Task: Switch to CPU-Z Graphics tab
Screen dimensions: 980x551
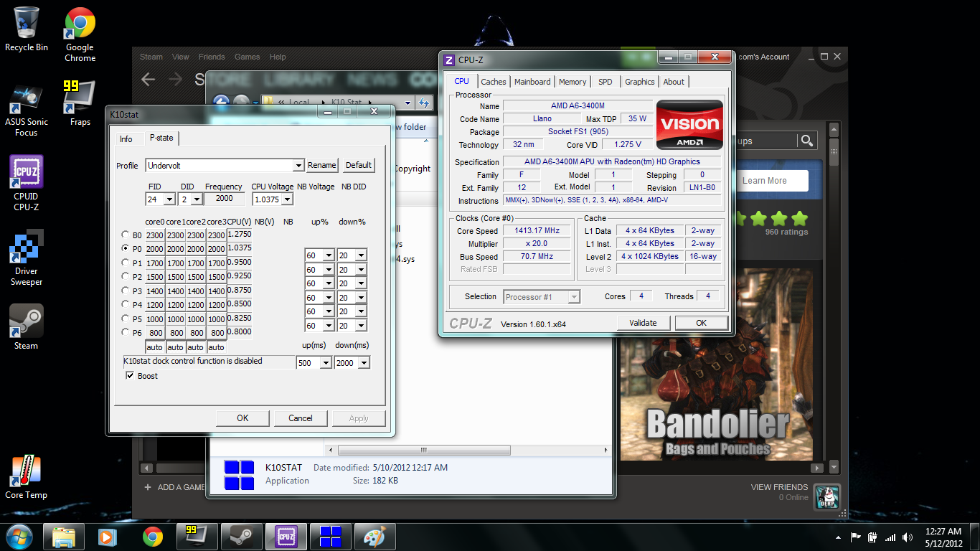Action: tap(639, 82)
